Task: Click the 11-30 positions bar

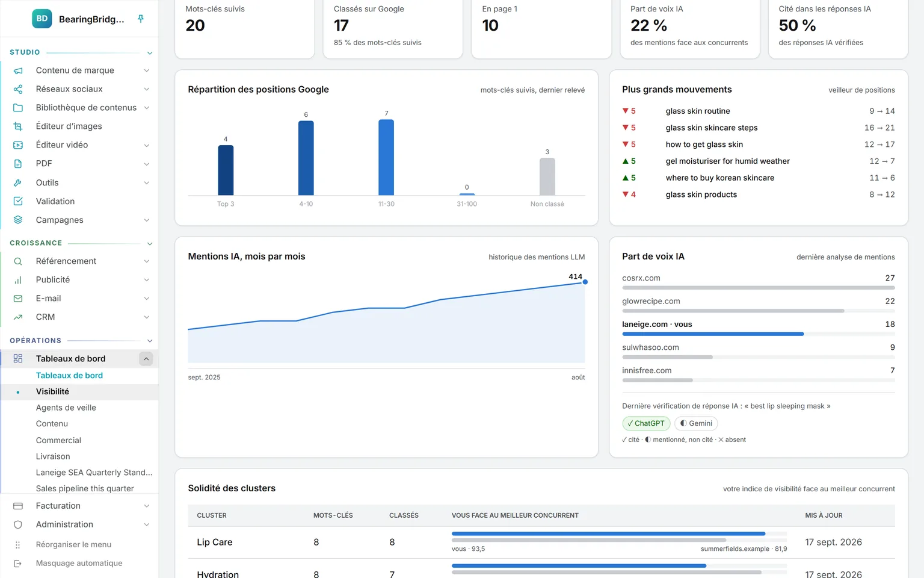Action: [x=386, y=157]
